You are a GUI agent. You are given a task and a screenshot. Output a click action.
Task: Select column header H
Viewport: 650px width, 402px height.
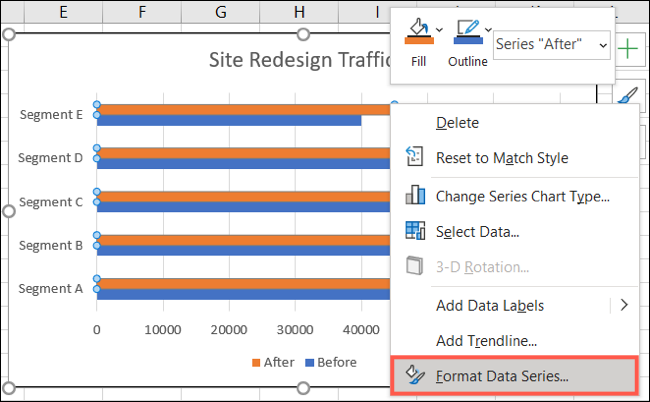299,12
